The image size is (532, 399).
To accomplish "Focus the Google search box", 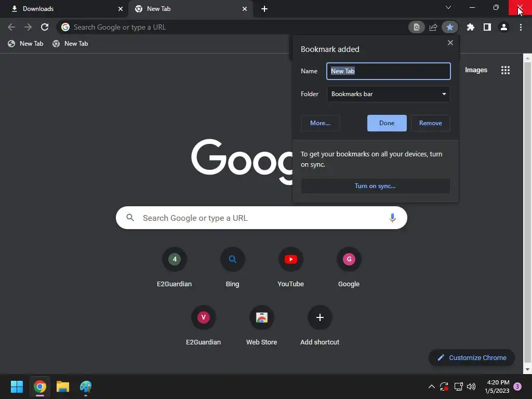I will [x=261, y=218].
